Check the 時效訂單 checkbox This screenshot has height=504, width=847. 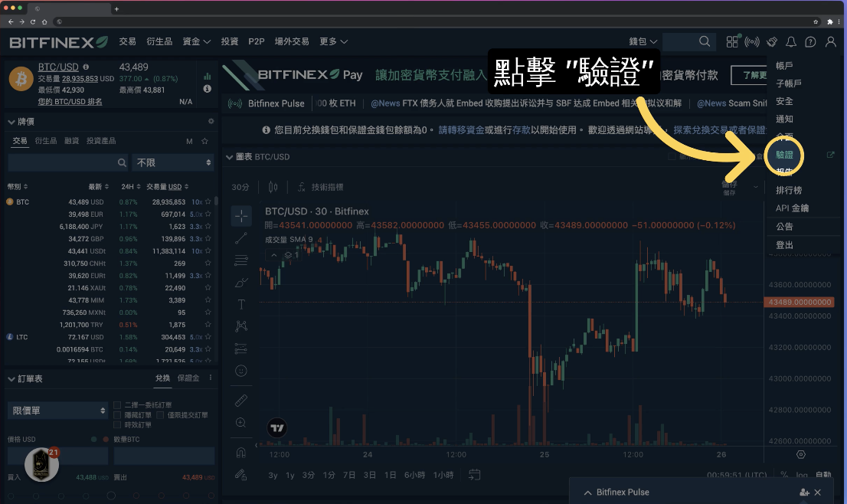[116, 424]
